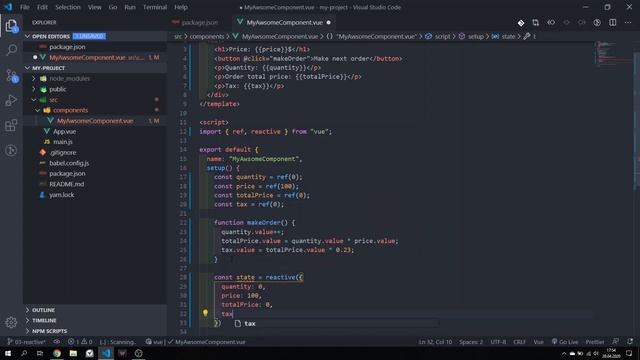The height and width of the screenshot is (360, 640).
Task: Click the setup breadcrumb segment
Action: click(x=475, y=36)
